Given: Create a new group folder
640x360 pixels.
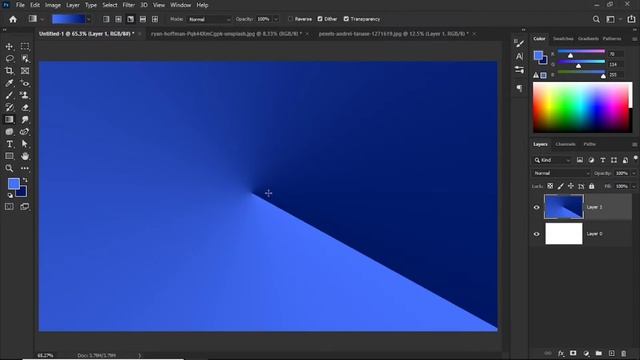Looking at the screenshot, I should coord(599,353).
